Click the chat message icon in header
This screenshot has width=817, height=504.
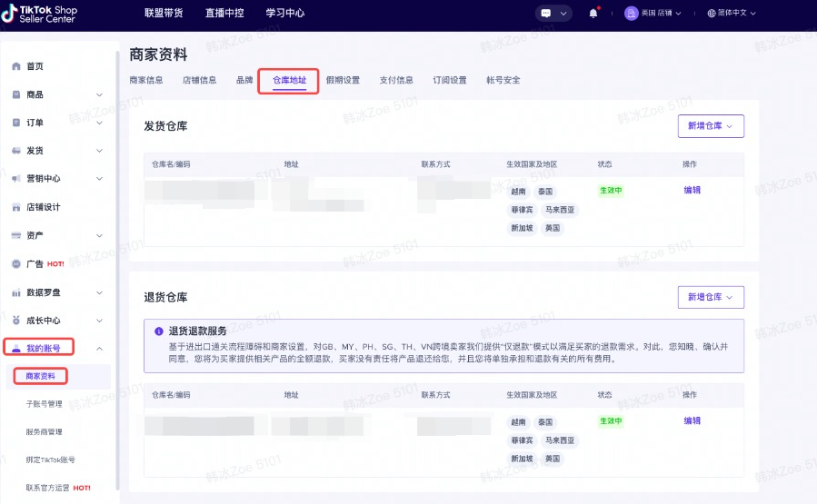(x=547, y=14)
